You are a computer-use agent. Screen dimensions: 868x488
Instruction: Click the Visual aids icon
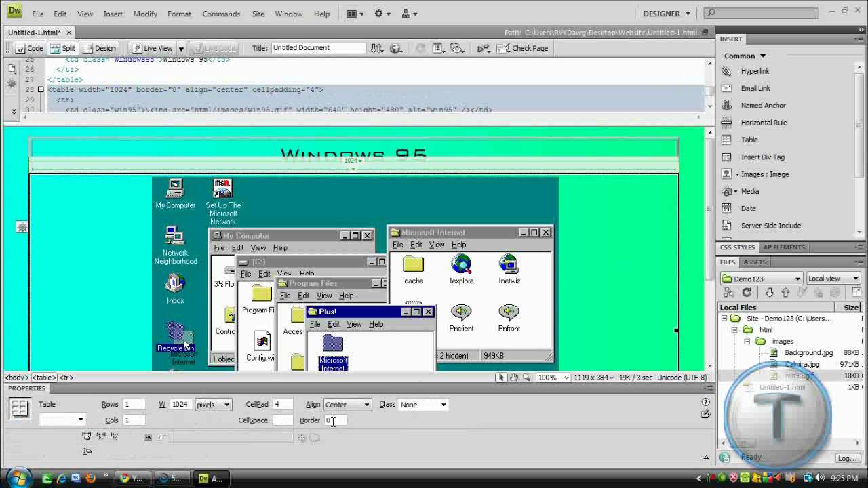pyautogui.click(x=458, y=48)
